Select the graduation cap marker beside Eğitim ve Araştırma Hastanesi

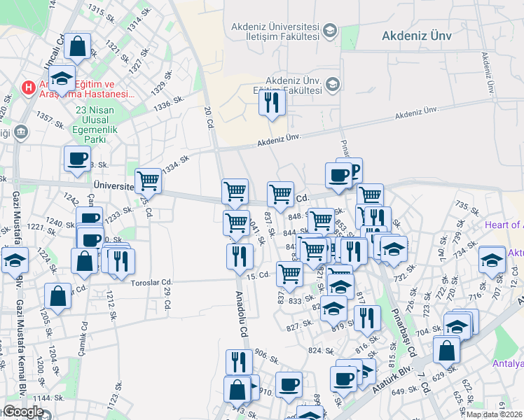point(62,80)
